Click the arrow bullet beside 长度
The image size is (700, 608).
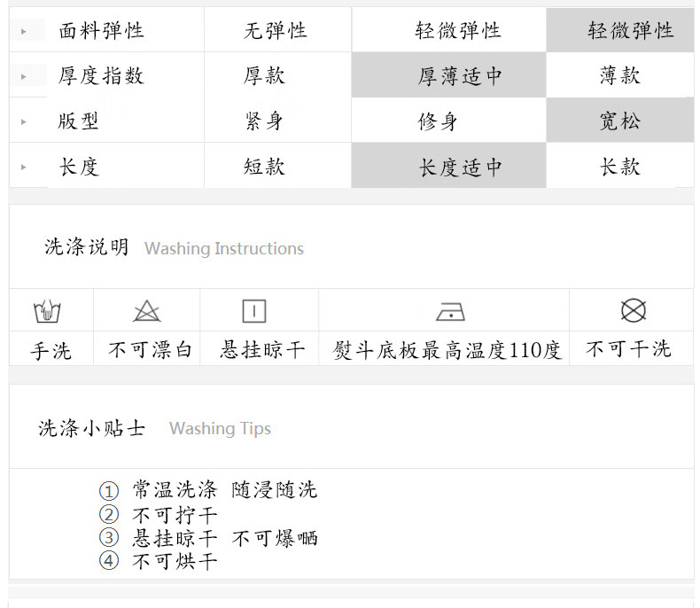(x=24, y=168)
